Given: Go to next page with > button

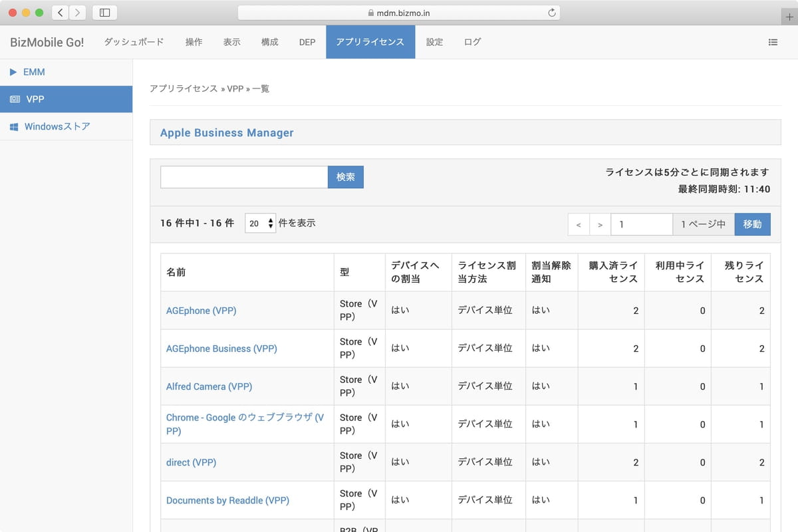Looking at the screenshot, I should pos(600,225).
